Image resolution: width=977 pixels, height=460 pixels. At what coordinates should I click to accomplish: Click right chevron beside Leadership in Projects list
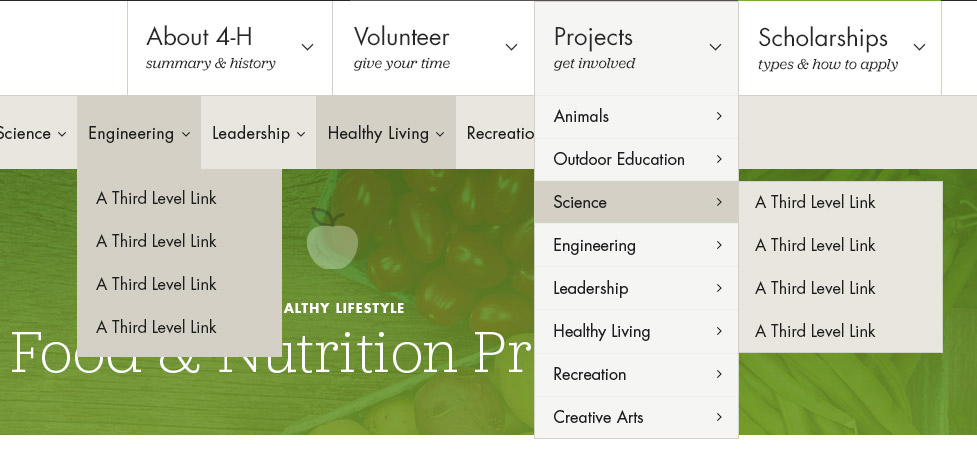pos(719,288)
